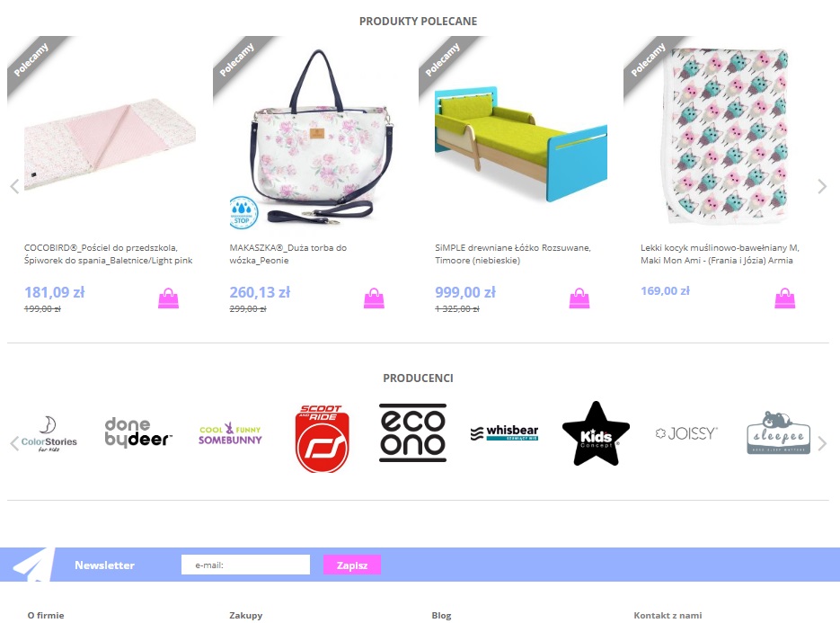
Task: Open the sleepee producer logo
Action: 778,432
